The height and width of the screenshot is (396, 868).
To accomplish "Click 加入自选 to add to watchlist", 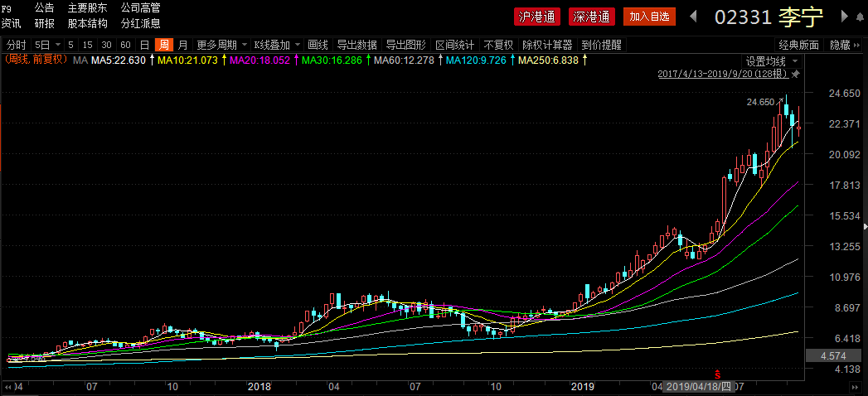I will (x=649, y=17).
